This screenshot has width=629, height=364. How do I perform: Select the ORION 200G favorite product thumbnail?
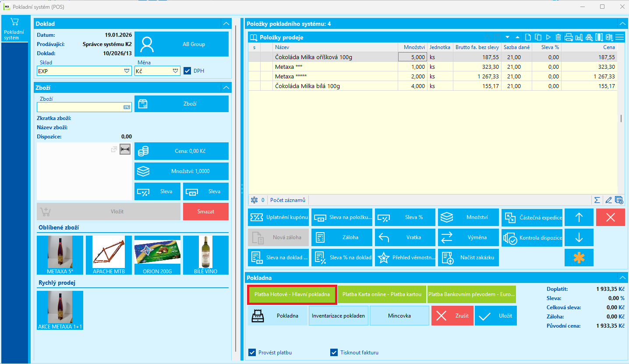157,255
